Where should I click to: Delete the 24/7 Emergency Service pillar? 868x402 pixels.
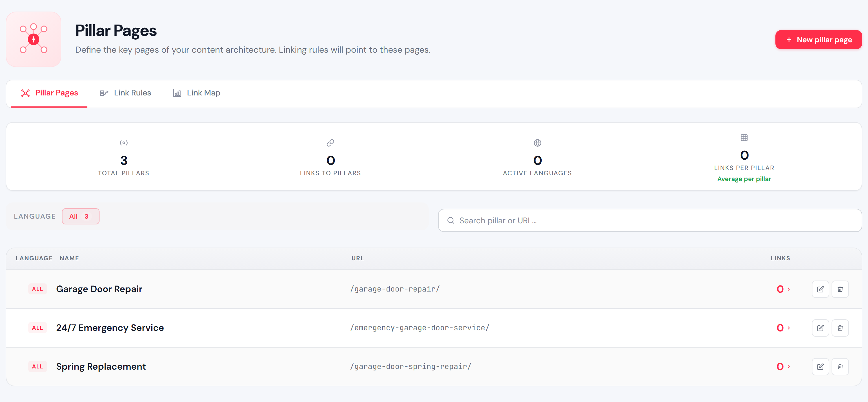pyautogui.click(x=840, y=328)
